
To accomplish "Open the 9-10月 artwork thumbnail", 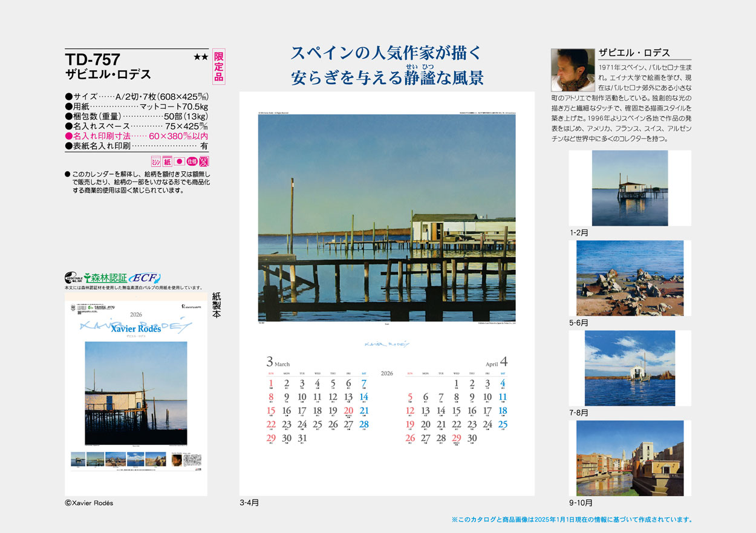I will tap(629, 458).
